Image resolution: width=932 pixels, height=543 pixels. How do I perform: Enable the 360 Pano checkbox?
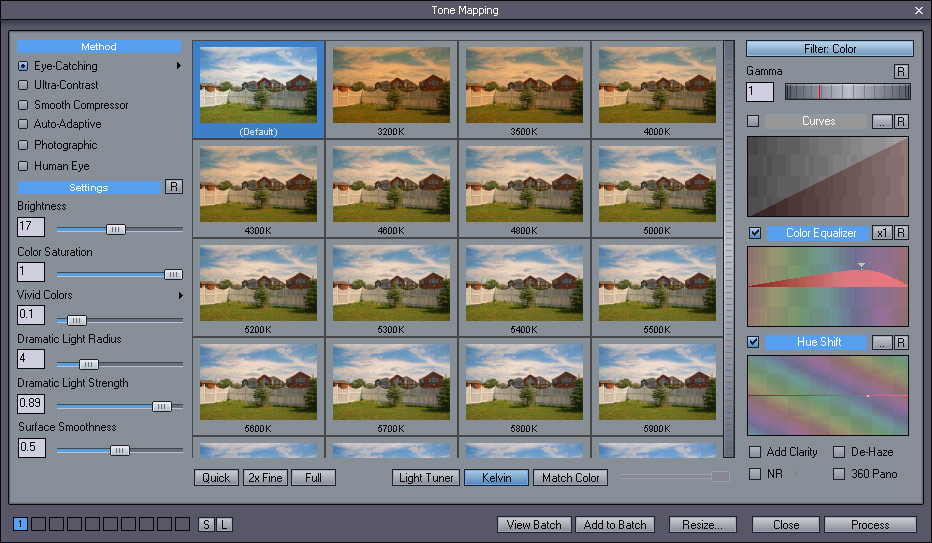(839, 474)
